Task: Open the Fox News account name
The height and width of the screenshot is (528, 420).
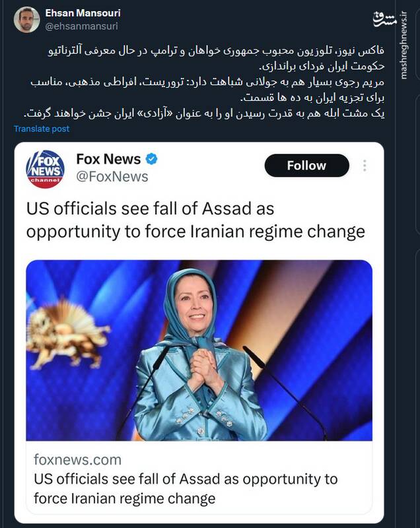Action: [x=108, y=159]
